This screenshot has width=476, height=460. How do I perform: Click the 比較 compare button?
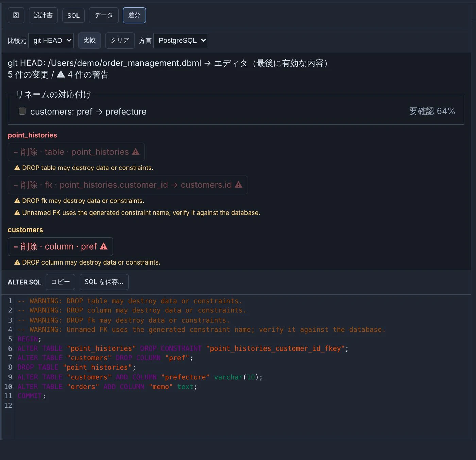[89, 40]
